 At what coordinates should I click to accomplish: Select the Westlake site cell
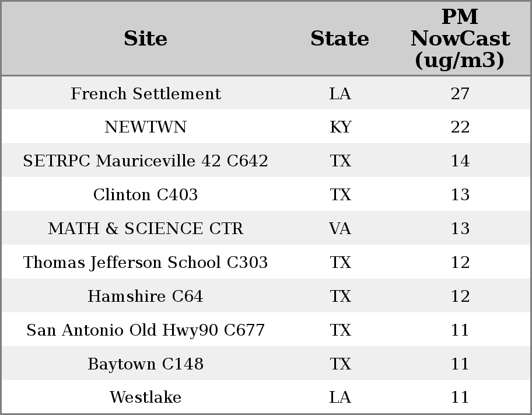pyautogui.click(x=146, y=397)
